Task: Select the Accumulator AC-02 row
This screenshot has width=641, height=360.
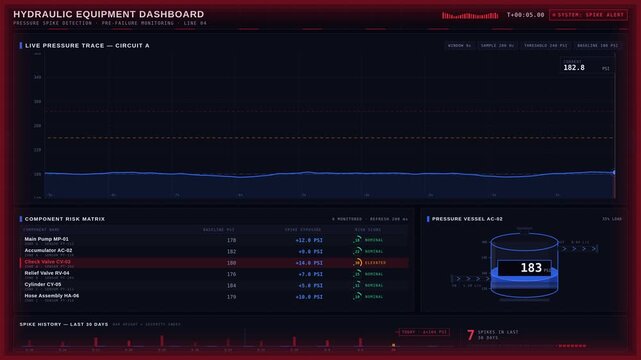Action: 214,252
